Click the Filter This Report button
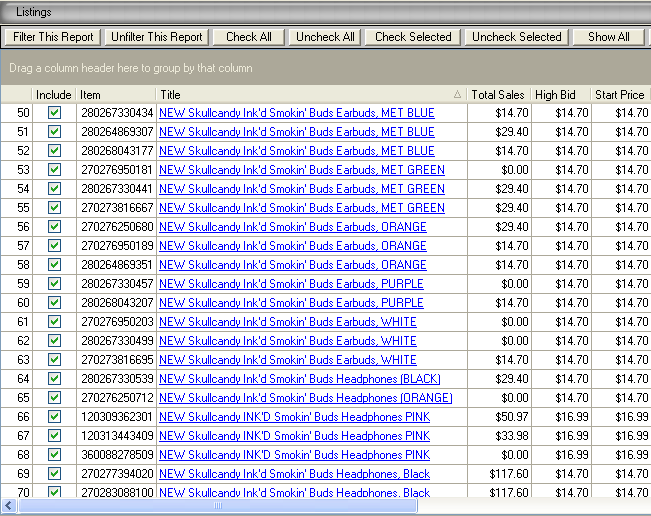The height and width of the screenshot is (516, 651). coord(53,37)
